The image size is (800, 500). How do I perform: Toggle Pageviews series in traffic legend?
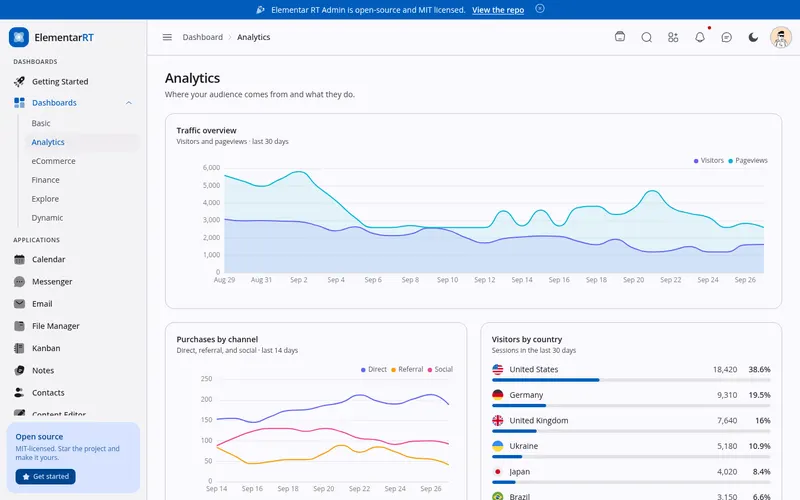click(x=748, y=160)
